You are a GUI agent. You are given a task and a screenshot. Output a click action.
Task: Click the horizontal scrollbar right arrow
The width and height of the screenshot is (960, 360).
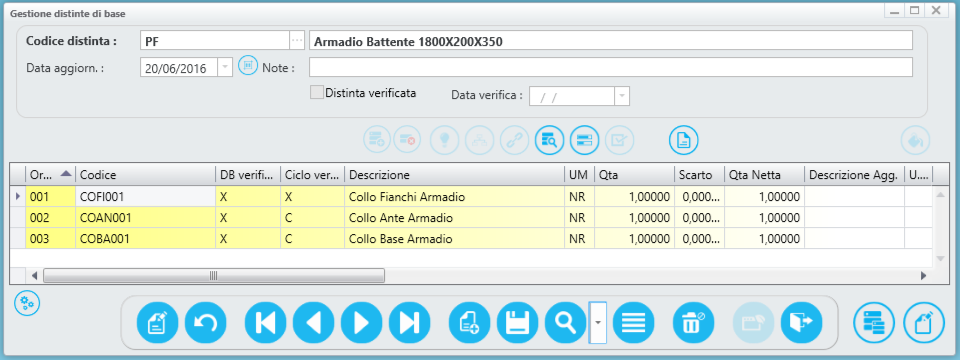pos(923,276)
